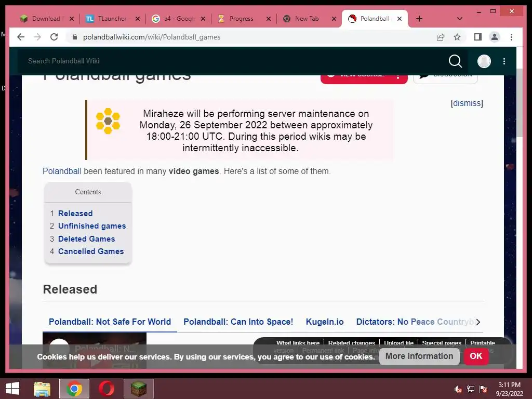Open the Windows Start menu
The image size is (532, 399).
coord(12,389)
